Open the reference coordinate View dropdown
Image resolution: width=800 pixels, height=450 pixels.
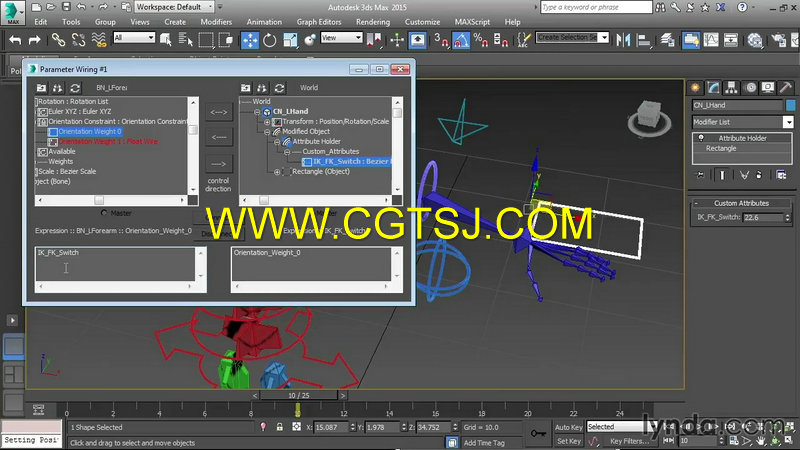pyautogui.click(x=341, y=38)
